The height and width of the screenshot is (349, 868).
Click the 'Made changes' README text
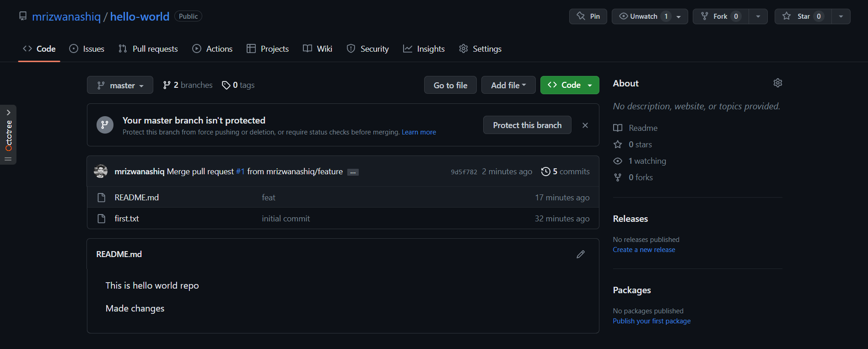[x=135, y=309]
